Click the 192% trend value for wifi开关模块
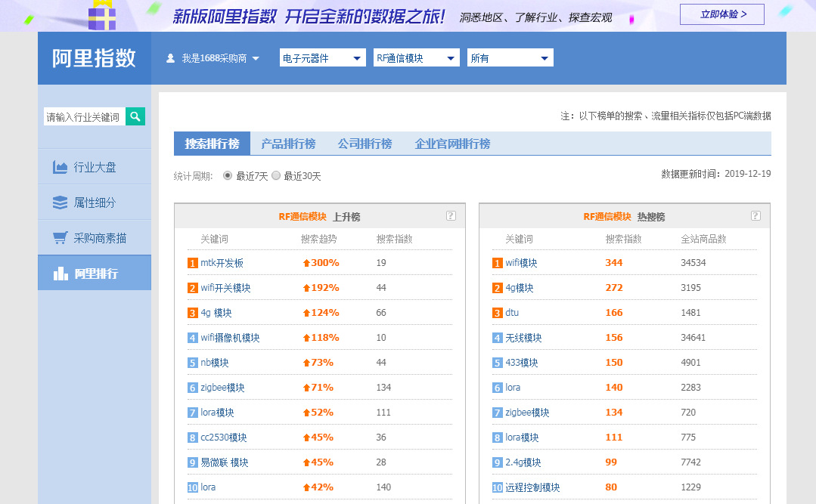Viewport: 816px width, 504px height. pyautogui.click(x=321, y=288)
